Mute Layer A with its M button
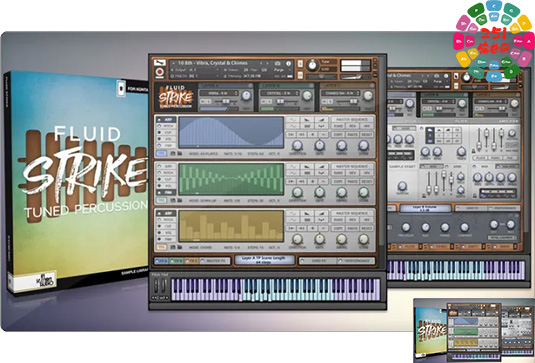 pyautogui.click(x=202, y=102)
